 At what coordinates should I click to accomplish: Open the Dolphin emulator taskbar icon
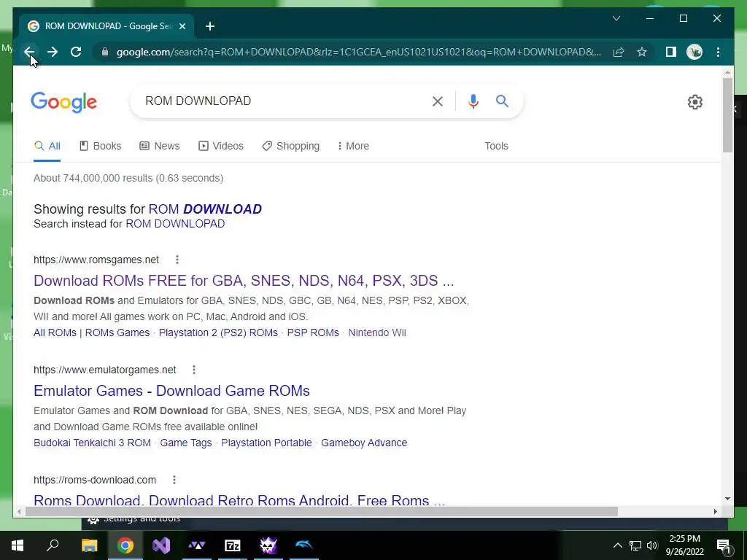click(x=304, y=545)
